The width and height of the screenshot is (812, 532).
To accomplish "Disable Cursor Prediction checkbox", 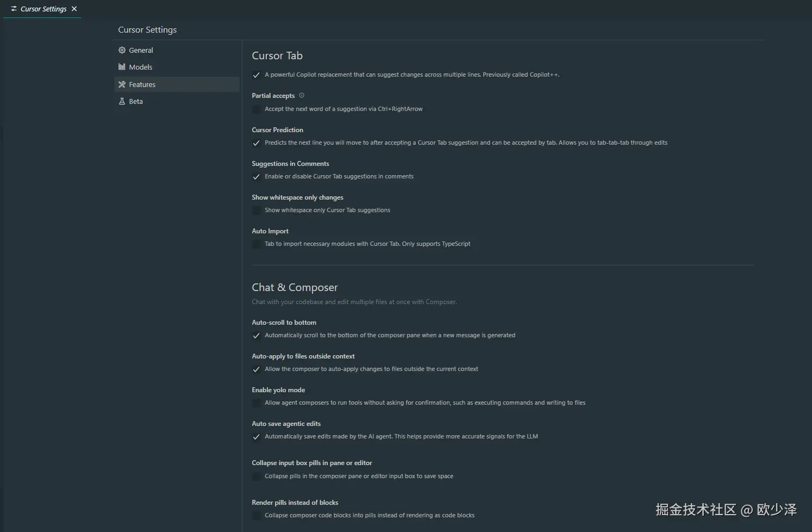I will [x=257, y=143].
